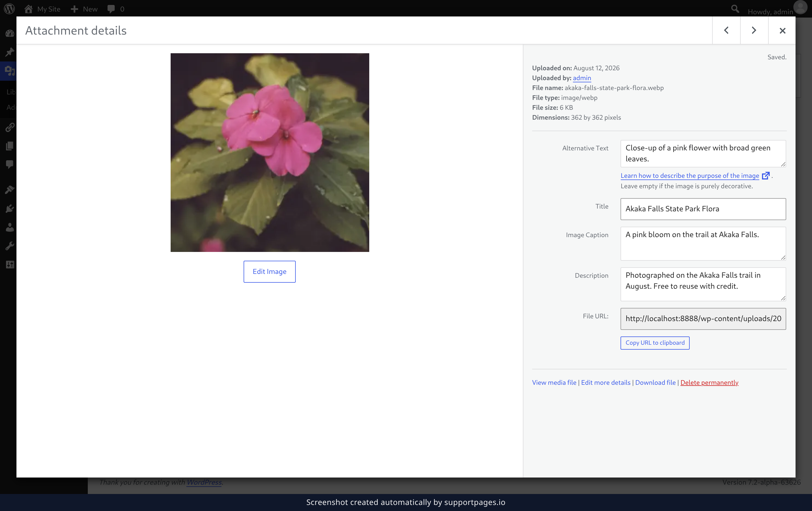Open the WordPress footer link
This screenshot has width=812, height=511.
(x=204, y=482)
